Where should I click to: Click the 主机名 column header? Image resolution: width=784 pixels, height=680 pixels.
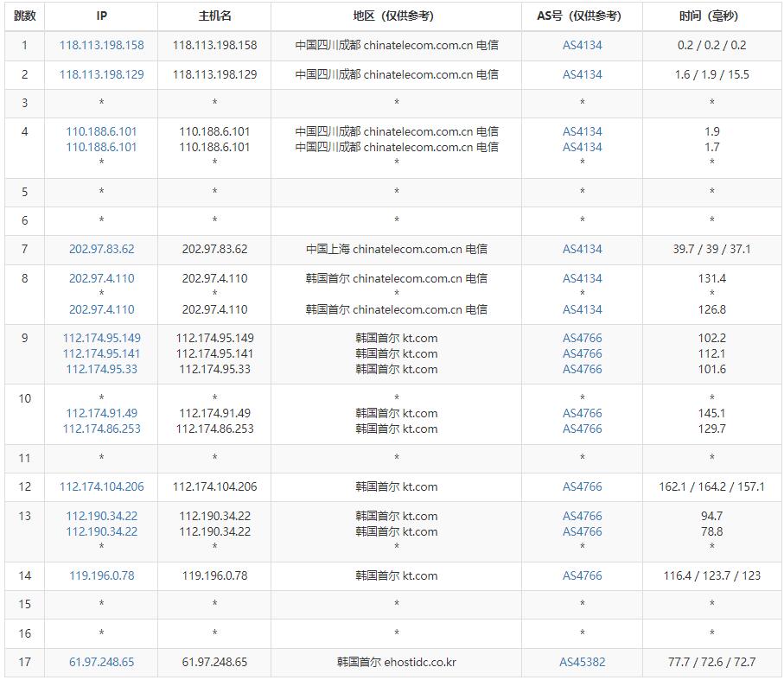pyautogui.click(x=214, y=16)
